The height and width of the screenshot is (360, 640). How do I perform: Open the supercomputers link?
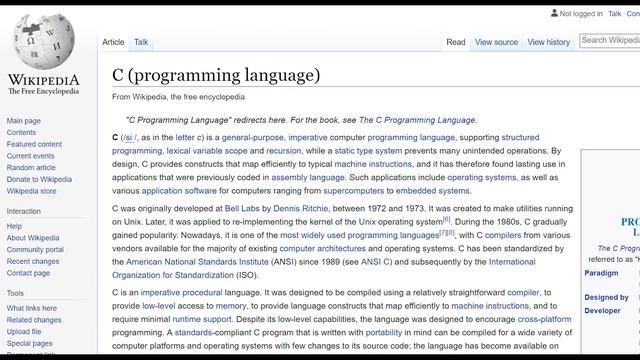353,191
